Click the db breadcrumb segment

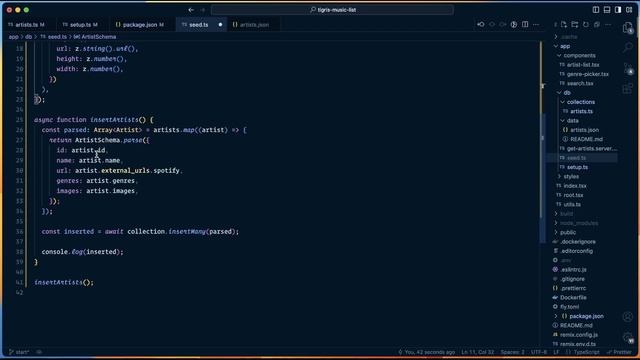(x=28, y=37)
